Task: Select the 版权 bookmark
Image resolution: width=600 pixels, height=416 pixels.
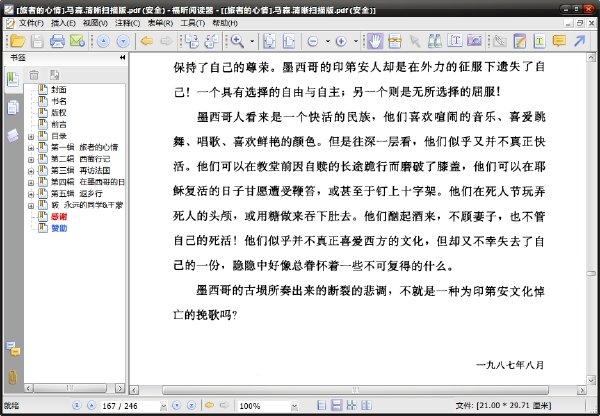Action: pos(59,113)
